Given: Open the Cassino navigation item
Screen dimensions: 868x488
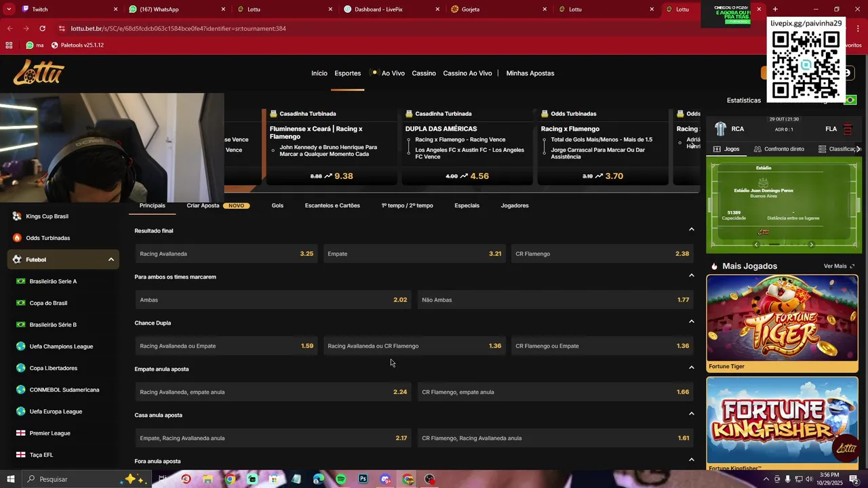Looking at the screenshot, I should (424, 73).
